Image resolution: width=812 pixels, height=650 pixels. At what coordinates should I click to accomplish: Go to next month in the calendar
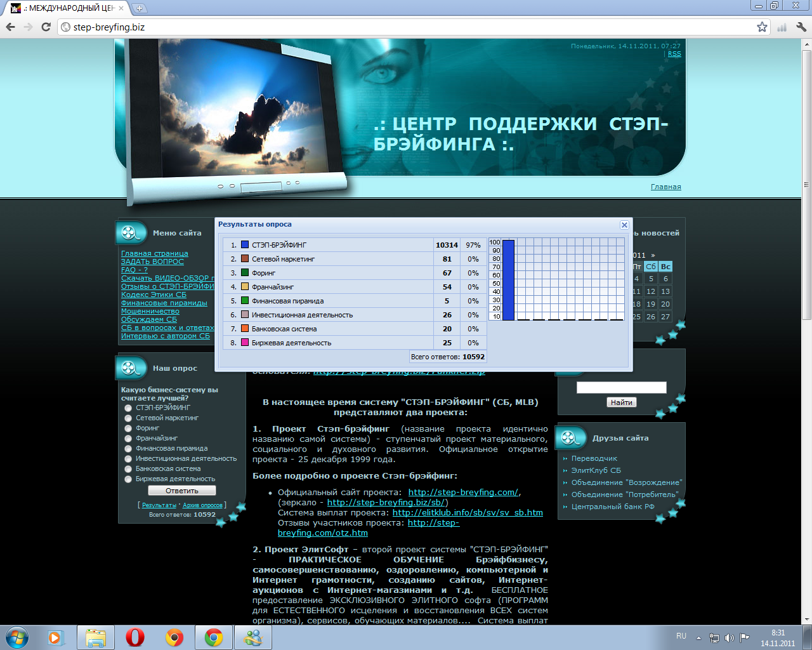click(x=653, y=255)
